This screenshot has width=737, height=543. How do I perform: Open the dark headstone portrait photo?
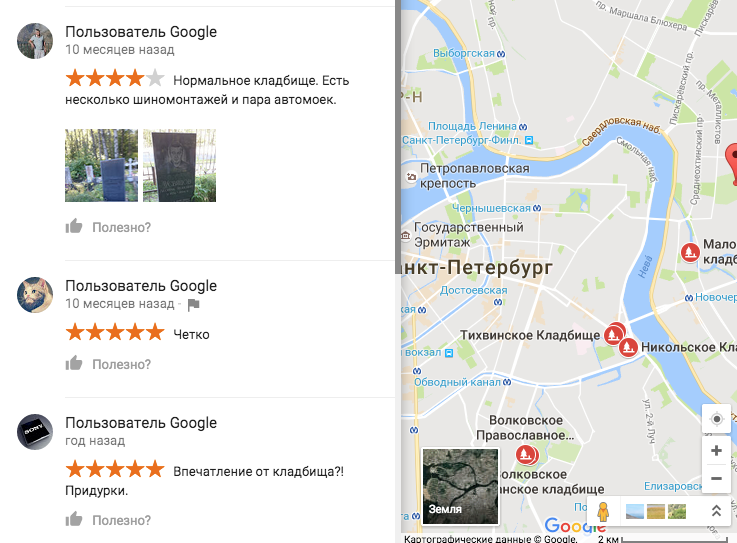(180, 165)
